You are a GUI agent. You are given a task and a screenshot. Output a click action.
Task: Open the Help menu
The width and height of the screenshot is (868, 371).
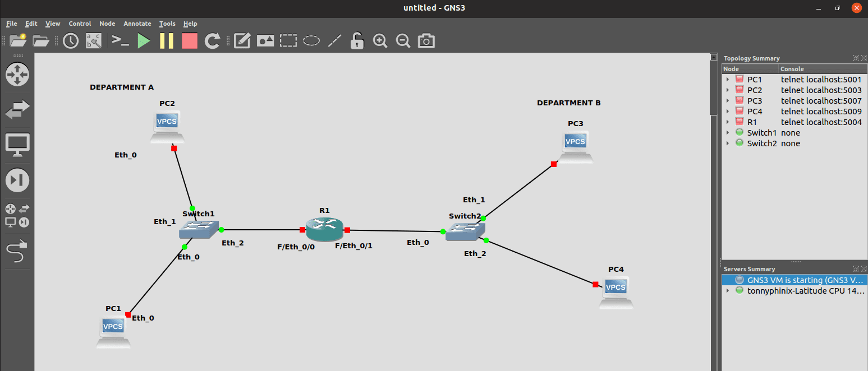190,24
